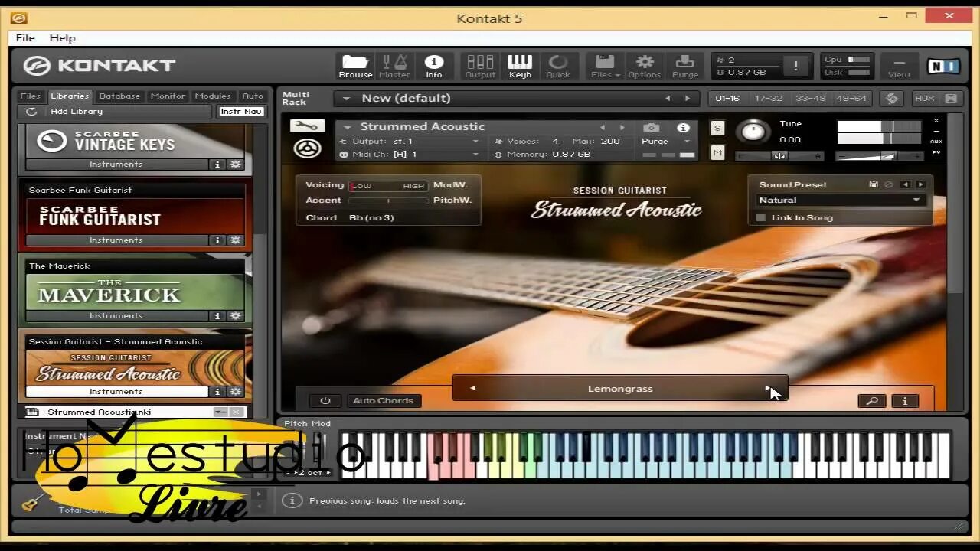
Task: Open the View size menu
Action: click(899, 67)
